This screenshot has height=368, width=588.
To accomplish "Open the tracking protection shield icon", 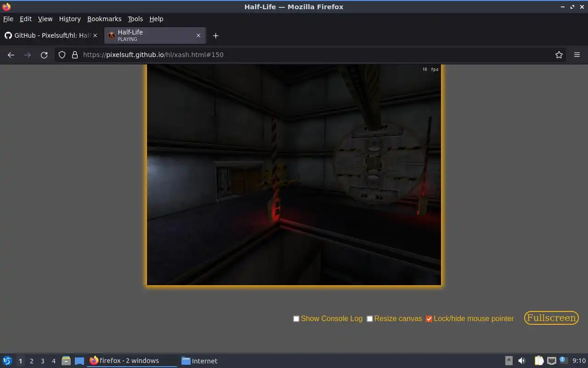I will [x=62, y=55].
